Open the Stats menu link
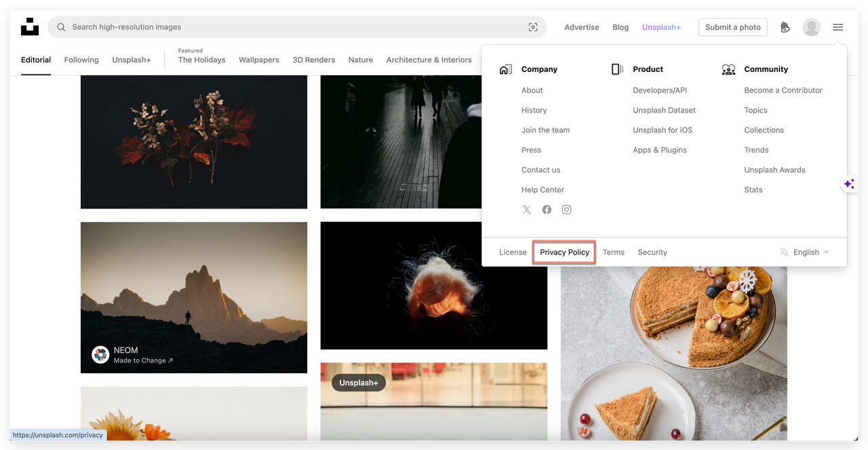The image size is (868, 450). point(753,189)
